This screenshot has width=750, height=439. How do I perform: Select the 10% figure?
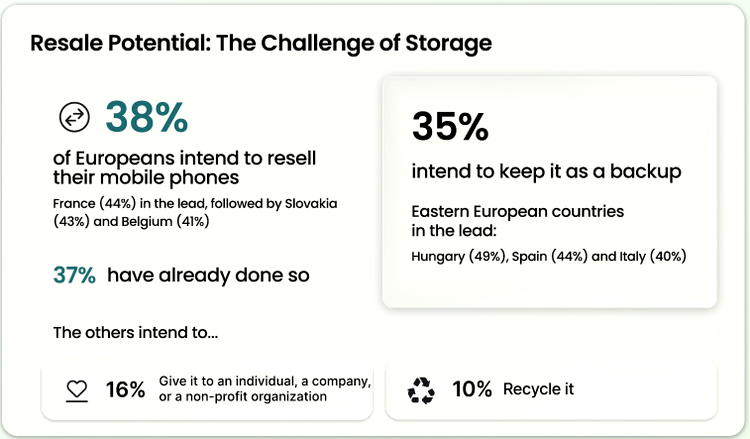coord(471,389)
